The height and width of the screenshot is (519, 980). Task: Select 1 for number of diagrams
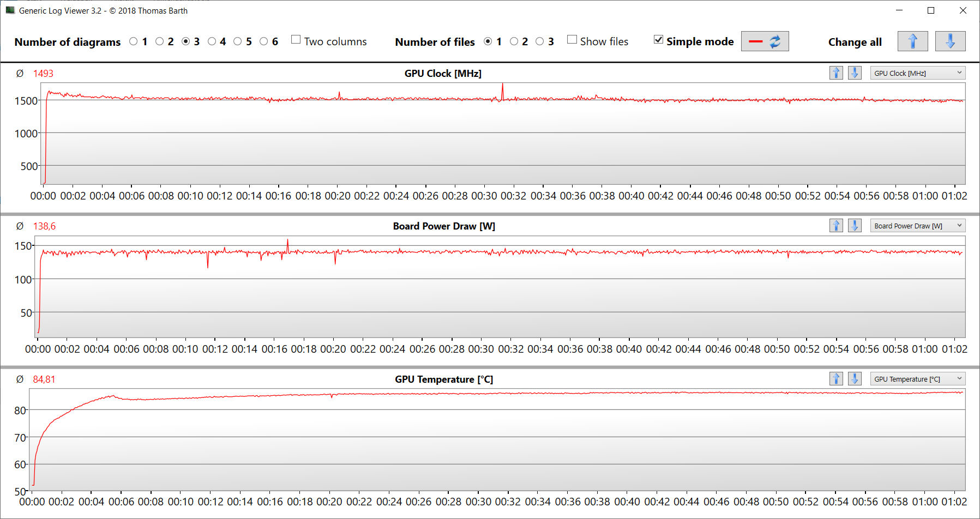point(134,41)
